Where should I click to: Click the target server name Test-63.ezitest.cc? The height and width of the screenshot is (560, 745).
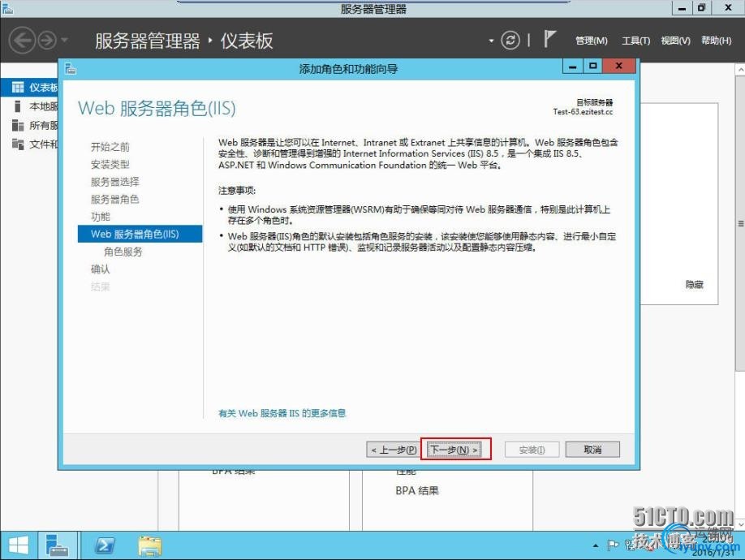click(x=583, y=112)
